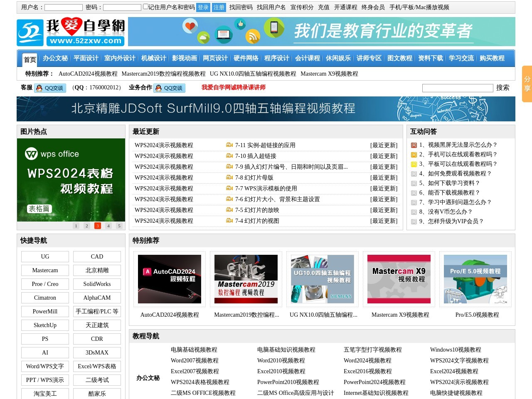Viewport: 532px width, 399px height.
Task: Open the 图文教程 menu item
Action: coord(400,58)
